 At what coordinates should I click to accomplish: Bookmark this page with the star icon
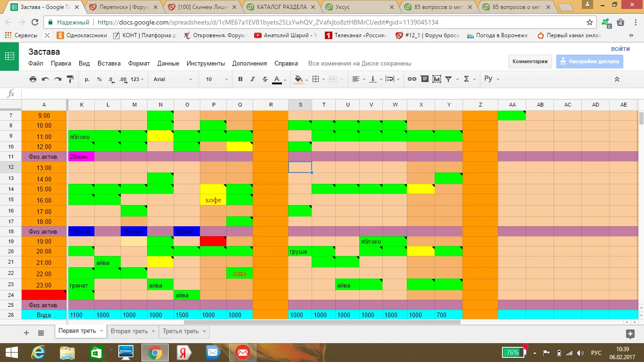tap(590, 22)
